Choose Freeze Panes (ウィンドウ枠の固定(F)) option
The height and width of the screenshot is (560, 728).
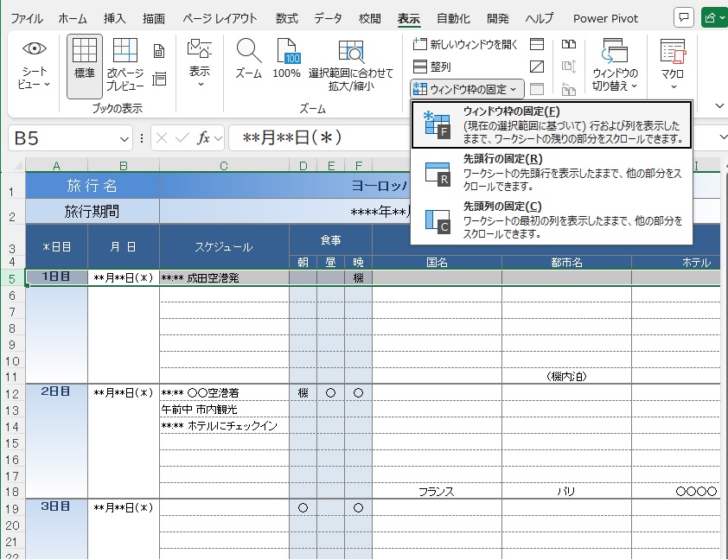click(551, 124)
